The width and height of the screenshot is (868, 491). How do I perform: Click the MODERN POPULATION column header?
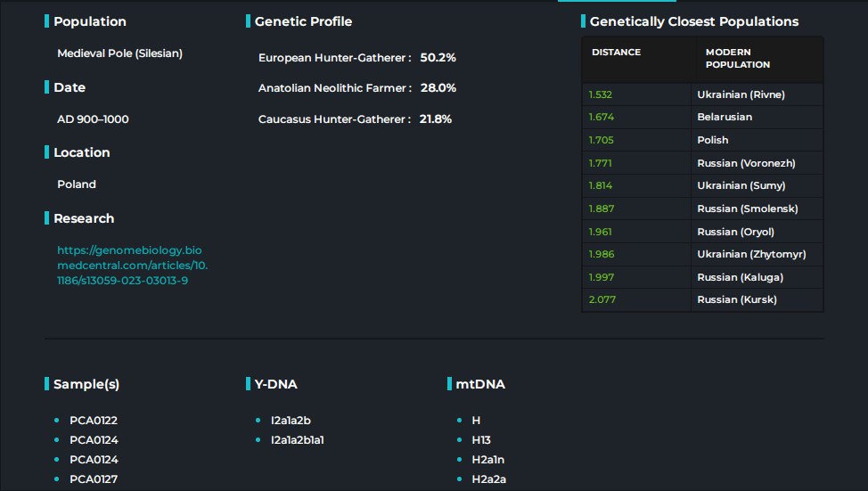pyautogui.click(x=737, y=59)
